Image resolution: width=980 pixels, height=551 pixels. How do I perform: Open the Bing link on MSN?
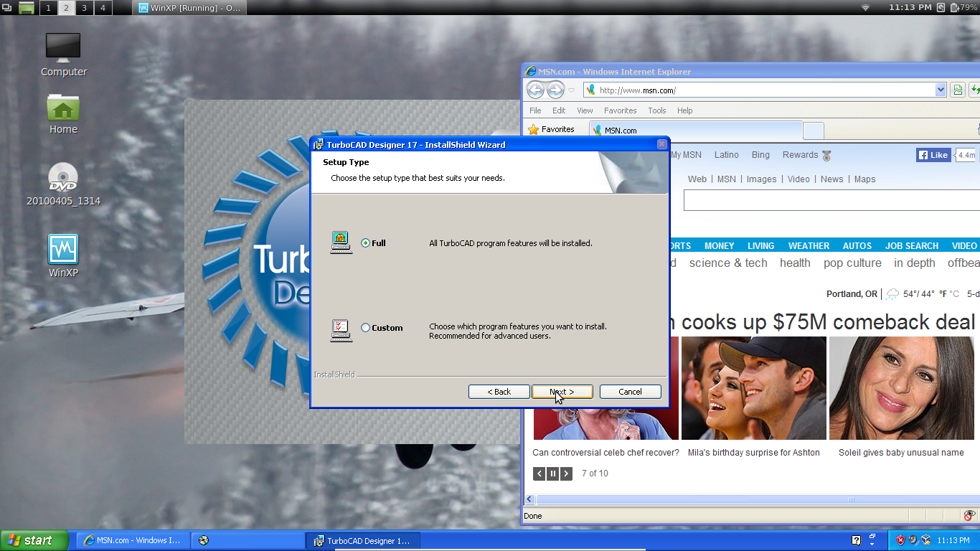point(760,155)
